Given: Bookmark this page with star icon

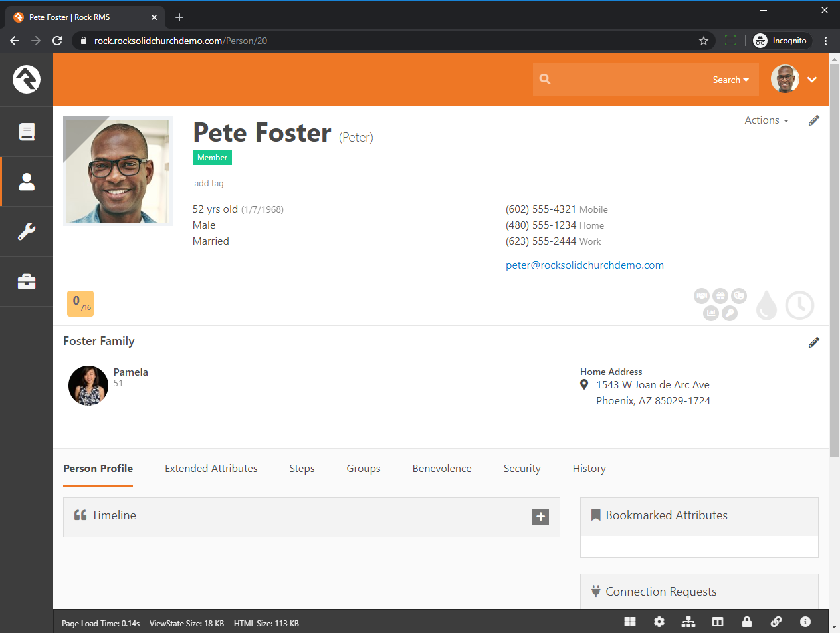Looking at the screenshot, I should point(704,41).
